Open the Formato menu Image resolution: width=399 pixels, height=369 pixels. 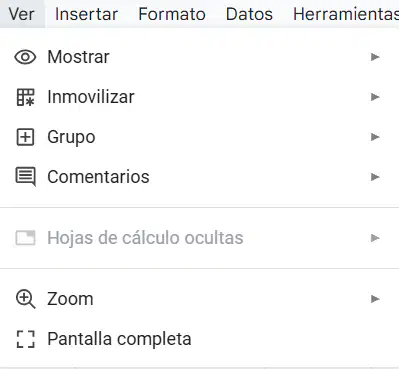click(x=172, y=14)
